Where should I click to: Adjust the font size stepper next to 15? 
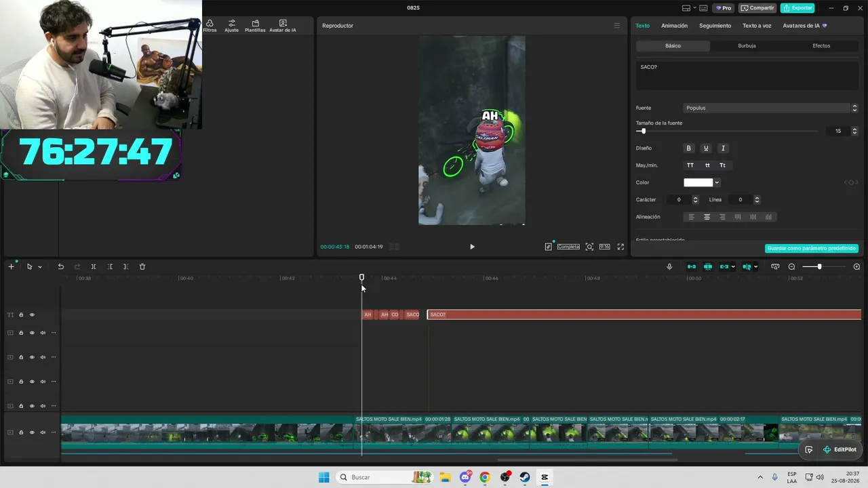[854, 131]
